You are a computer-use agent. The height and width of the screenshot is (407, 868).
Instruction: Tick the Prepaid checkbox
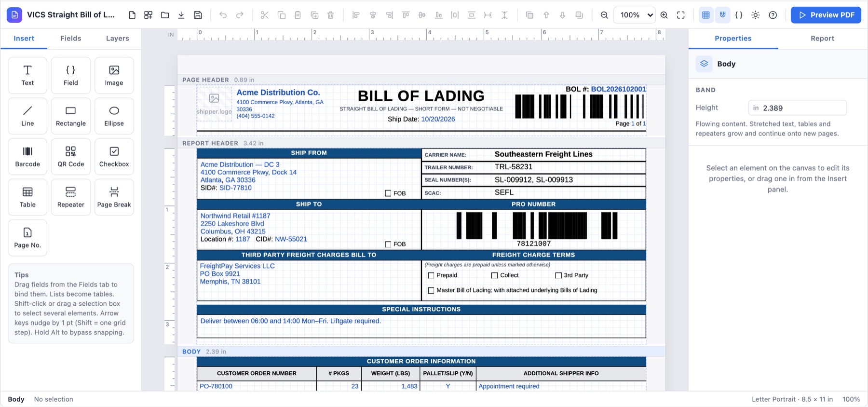(431, 275)
